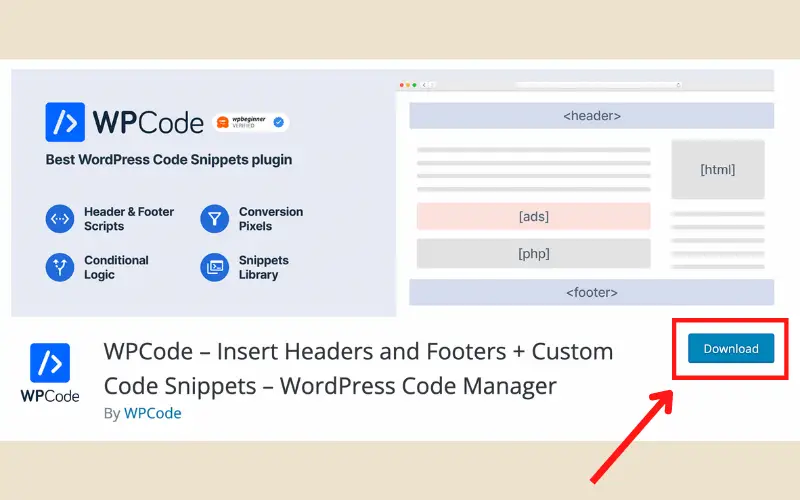Click the large WPCode banner logo icon
This screenshot has height=500, width=800.
65,122
